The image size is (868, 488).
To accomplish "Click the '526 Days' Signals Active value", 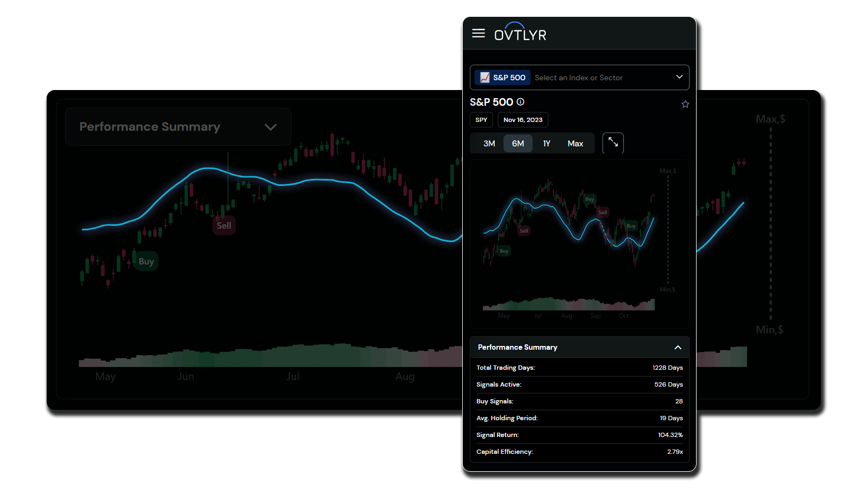I will point(668,384).
